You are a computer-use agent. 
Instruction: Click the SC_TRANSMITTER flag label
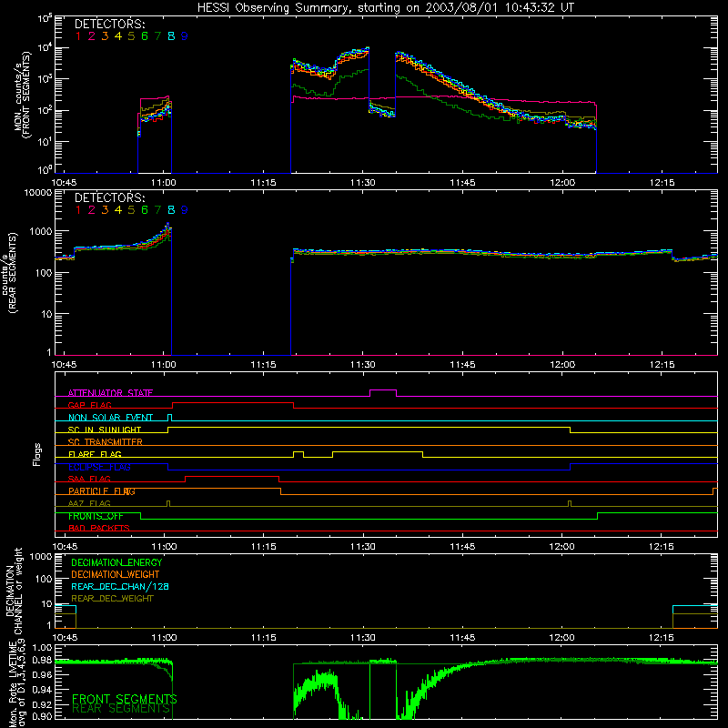[106, 442]
